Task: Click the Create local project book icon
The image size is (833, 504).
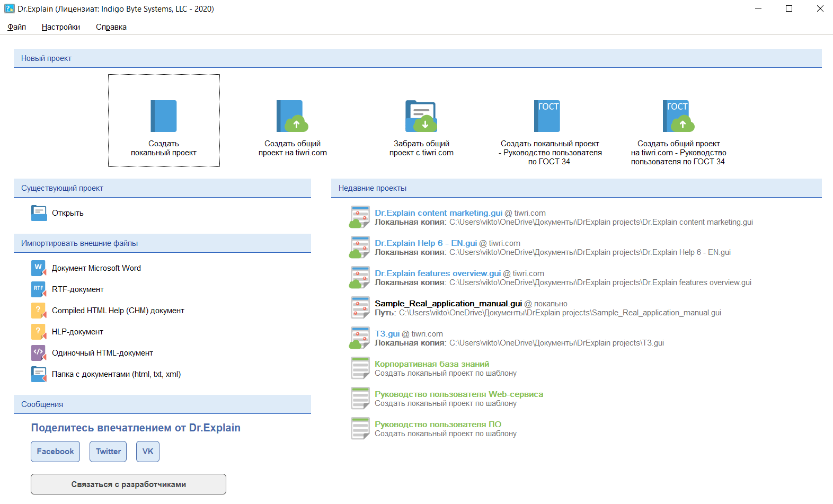Action: point(164,116)
